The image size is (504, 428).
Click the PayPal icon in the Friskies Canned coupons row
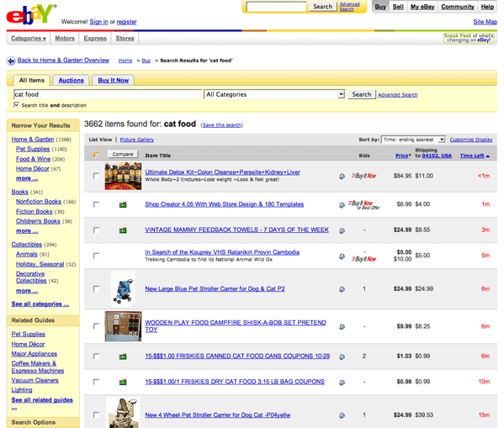click(342, 357)
